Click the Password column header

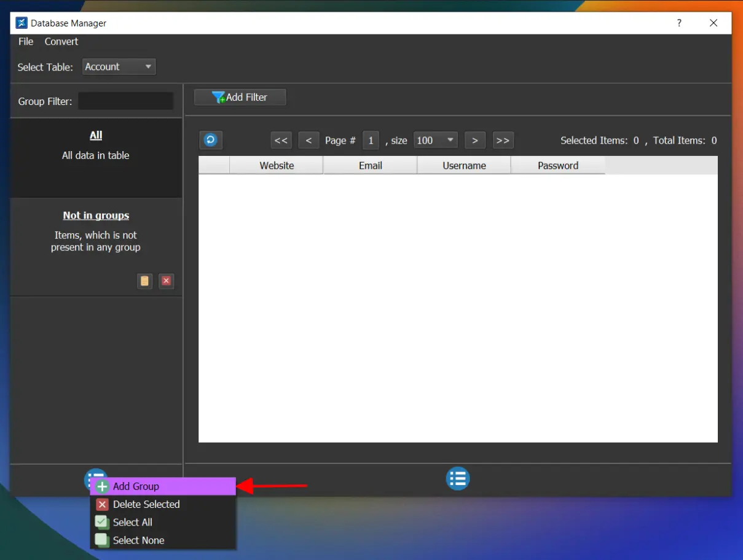(558, 165)
